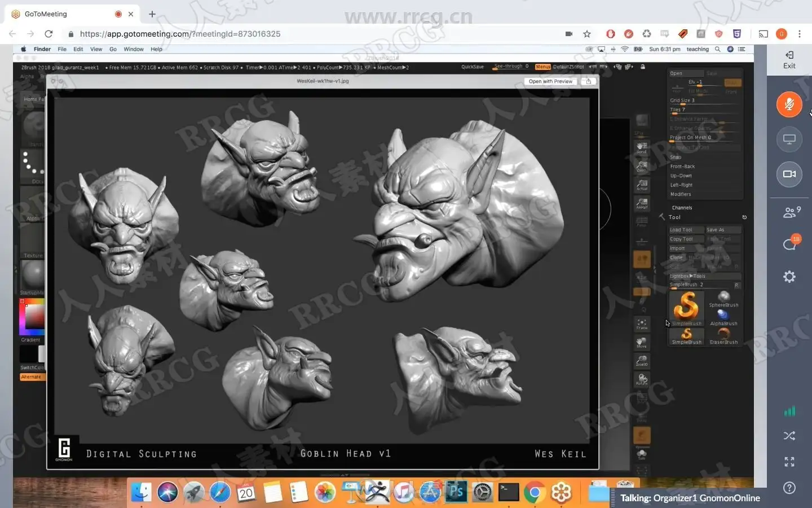This screenshot has height=508, width=812.
Task: Click the shuffle layout icon
Action: click(x=789, y=436)
